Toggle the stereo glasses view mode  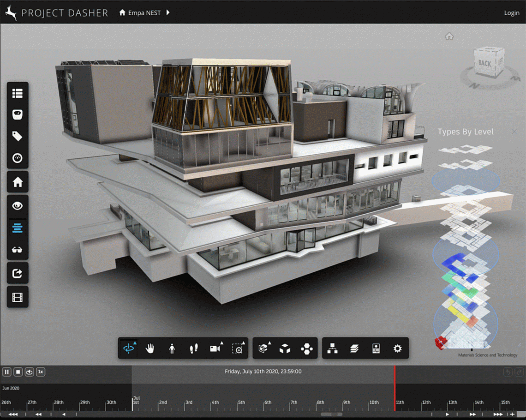click(18, 250)
